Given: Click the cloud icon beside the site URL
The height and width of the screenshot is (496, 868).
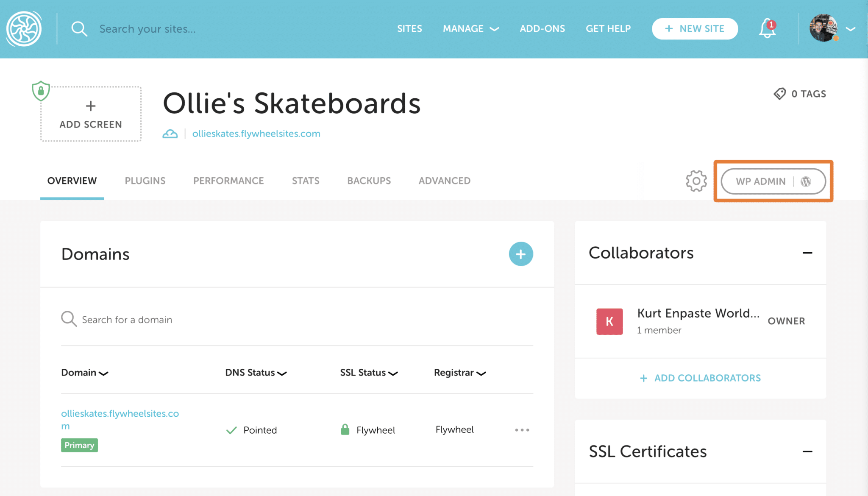Looking at the screenshot, I should click(x=170, y=133).
